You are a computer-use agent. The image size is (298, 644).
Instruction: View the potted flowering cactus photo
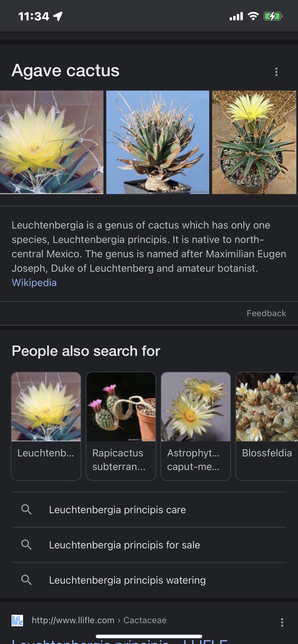point(254,142)
